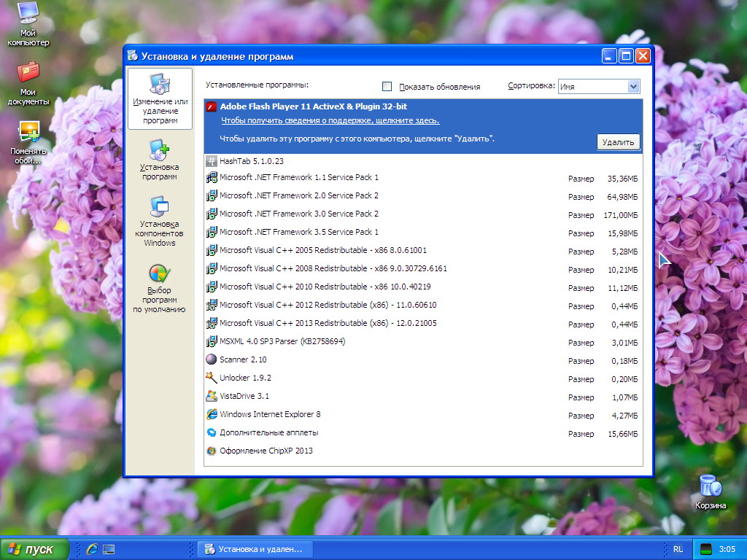Image resolution: width=747 pixels, height=560 pixels.
Task: Click the 64,98МБ size value
Action: click(622, 197)
